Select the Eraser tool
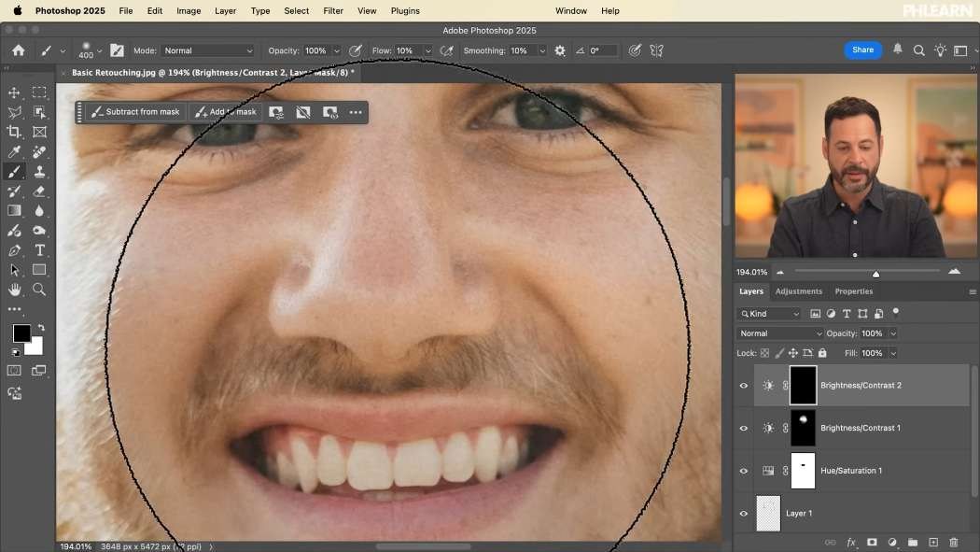This screenshot has width=980, height=552. click(x=39, y=191)
